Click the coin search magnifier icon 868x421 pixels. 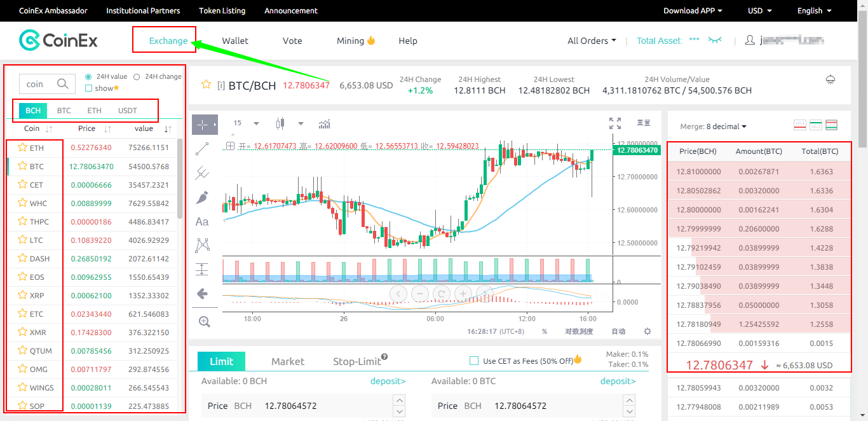62,84
